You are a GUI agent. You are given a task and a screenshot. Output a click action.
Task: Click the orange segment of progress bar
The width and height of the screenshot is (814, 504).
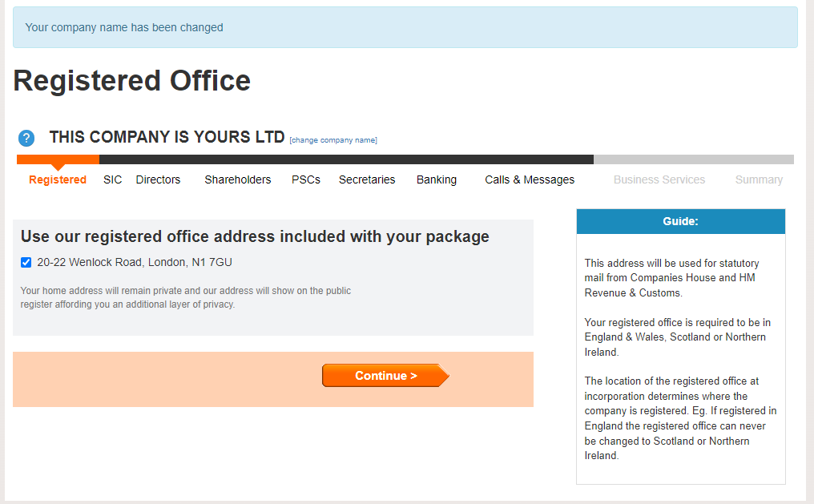pos(58,159)
